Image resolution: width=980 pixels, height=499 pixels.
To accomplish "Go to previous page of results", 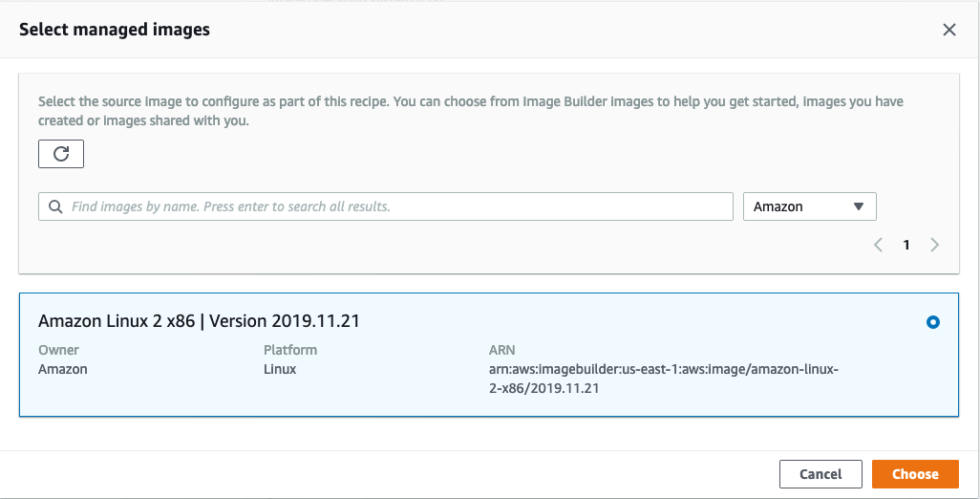I will [878, 245].
